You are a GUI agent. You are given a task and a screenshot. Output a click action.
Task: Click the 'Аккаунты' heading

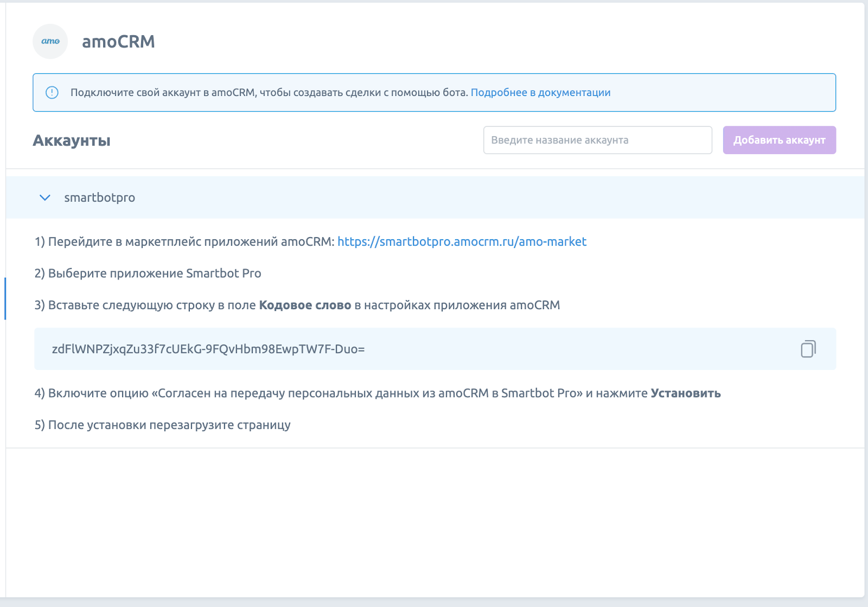click(72, 140)
